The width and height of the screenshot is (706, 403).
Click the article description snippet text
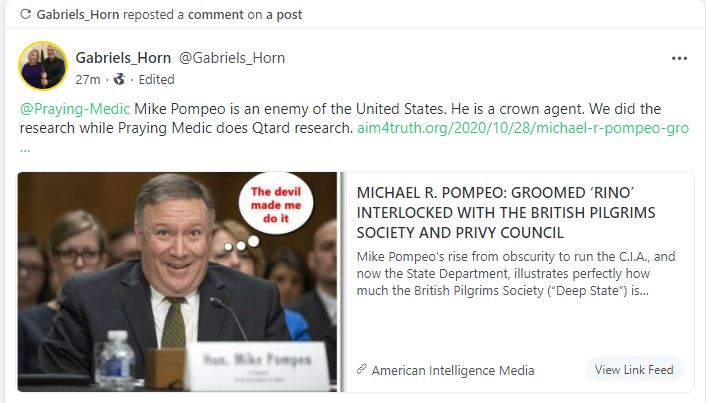pos(516,273)
